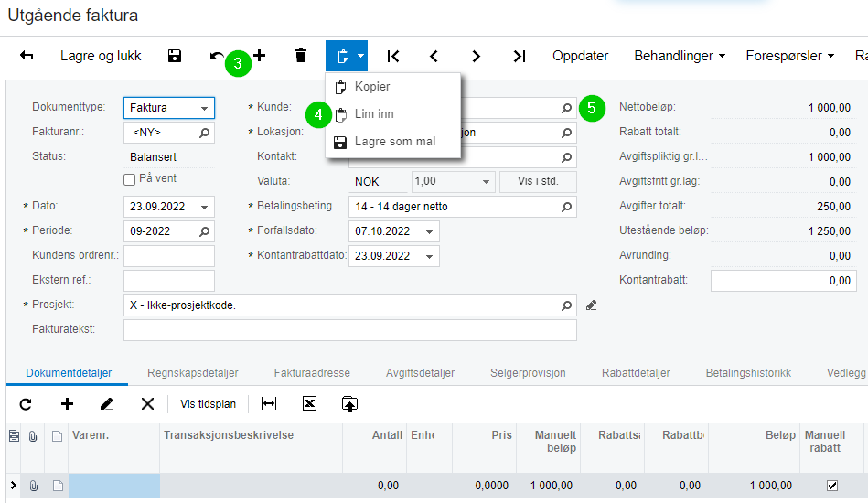Viewport: 868px width, 503px height.
Task: Open the Dokumenttype Faktura dropdown
Action: [x=204, y=109]
